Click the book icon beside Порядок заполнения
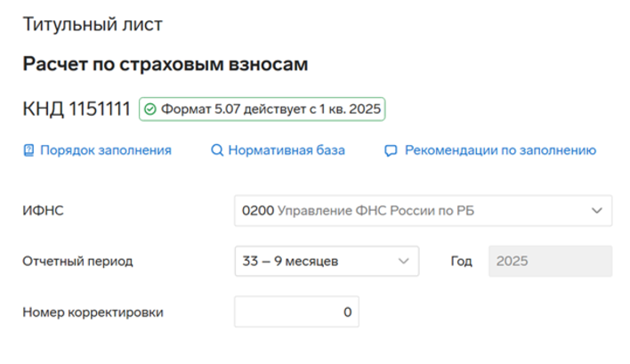630x364 pixels. pos(28,150)
